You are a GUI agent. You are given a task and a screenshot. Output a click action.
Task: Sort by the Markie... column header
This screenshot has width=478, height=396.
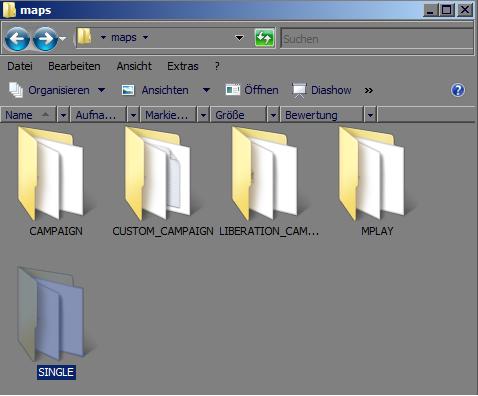[169, 115]
